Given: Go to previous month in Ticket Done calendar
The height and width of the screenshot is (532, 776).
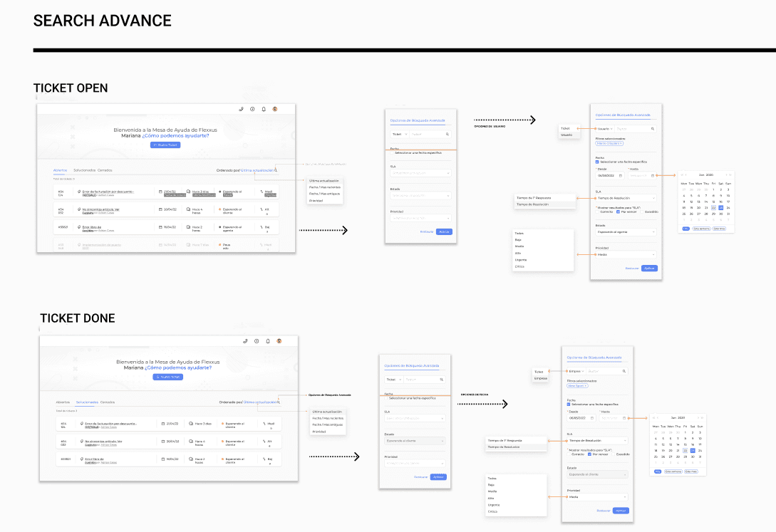Looking at the screenshot, I should click(657, 418).
